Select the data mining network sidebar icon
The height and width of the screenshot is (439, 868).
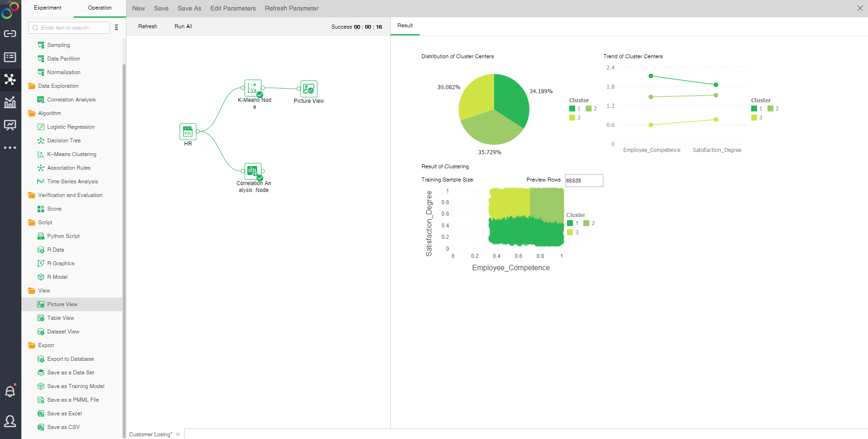pos(10,80)
